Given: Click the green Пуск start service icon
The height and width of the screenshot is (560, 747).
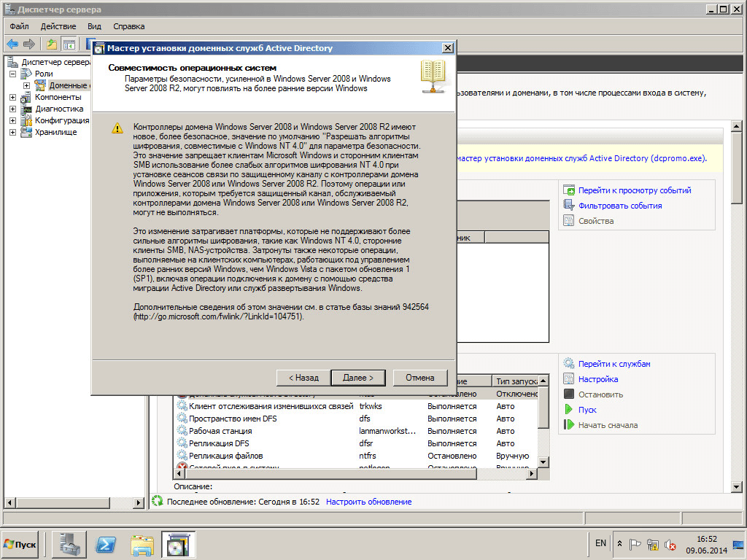Looking at the screenshot, I should (569, 410).
